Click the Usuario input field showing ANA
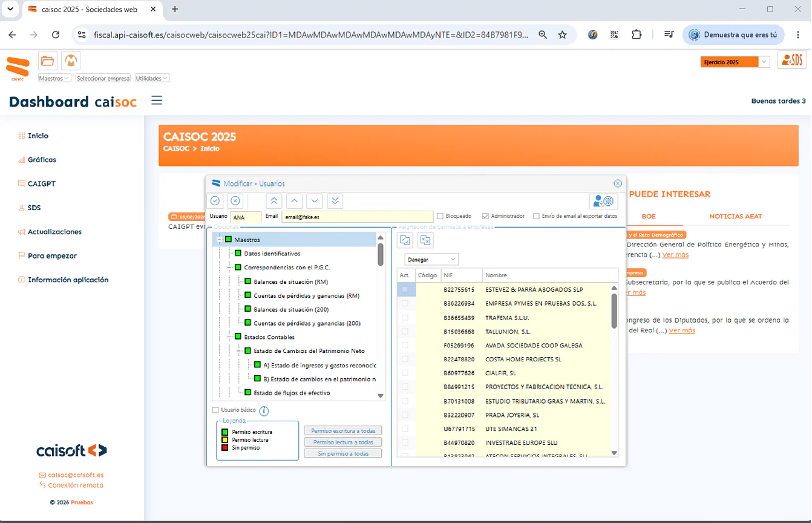The width and height of the screenshot is (812, 523). [246, 217]
